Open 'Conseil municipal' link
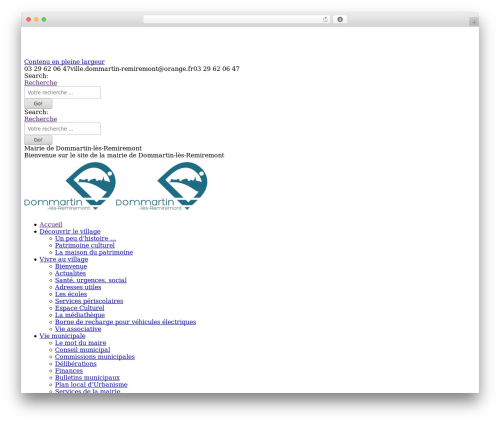 point(83,351)
